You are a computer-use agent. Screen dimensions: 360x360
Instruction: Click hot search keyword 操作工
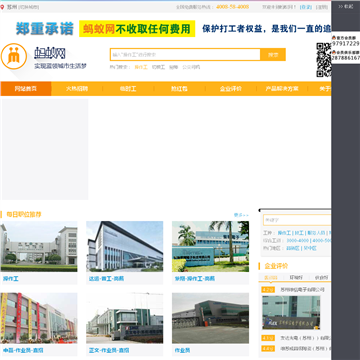tap(141, 67)
